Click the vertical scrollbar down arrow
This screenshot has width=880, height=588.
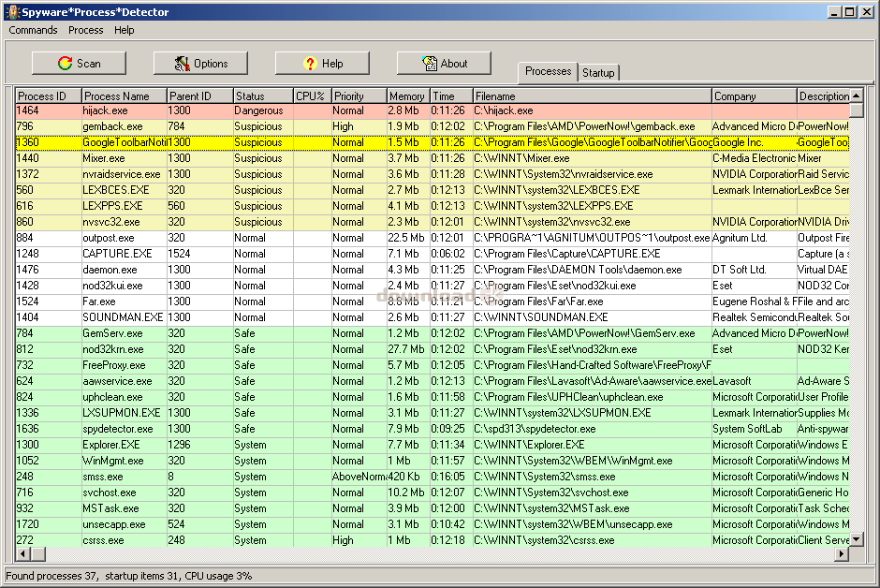[857, 539]
